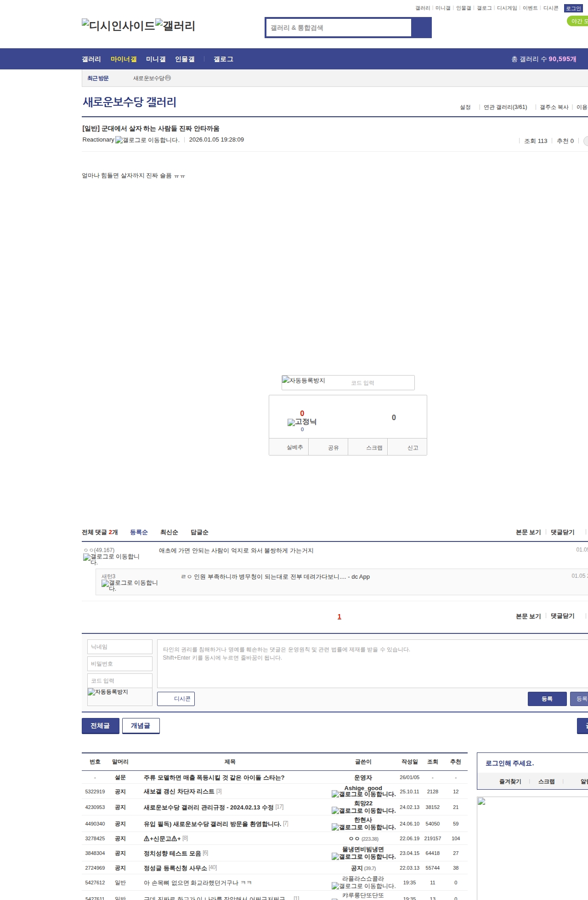The width and height of the screenshot is (588, 900).
Task: Click the search button beside the search box
Action: tap(421, 28)
